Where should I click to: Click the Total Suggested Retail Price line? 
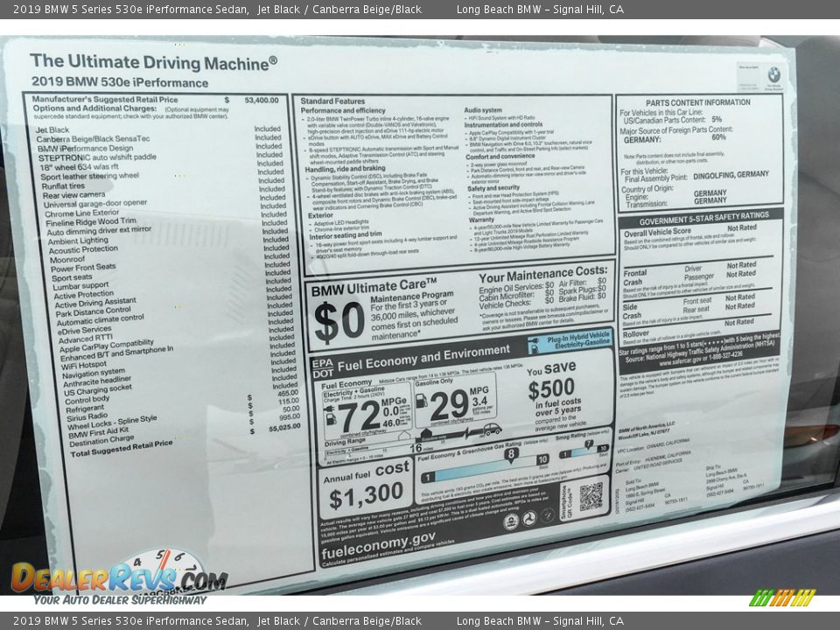pyautogui.click(x=122, y=450)
